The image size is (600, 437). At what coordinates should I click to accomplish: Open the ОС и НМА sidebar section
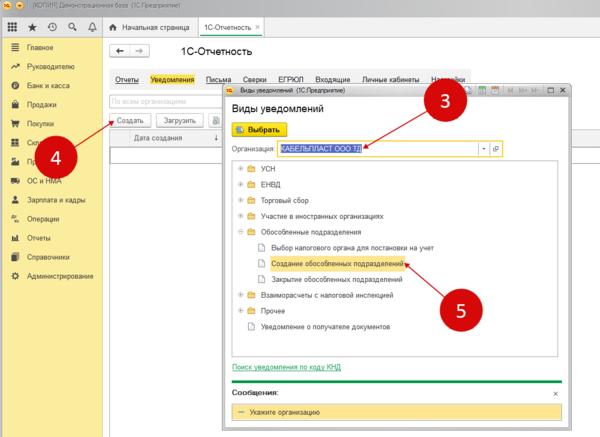[44, 181]
